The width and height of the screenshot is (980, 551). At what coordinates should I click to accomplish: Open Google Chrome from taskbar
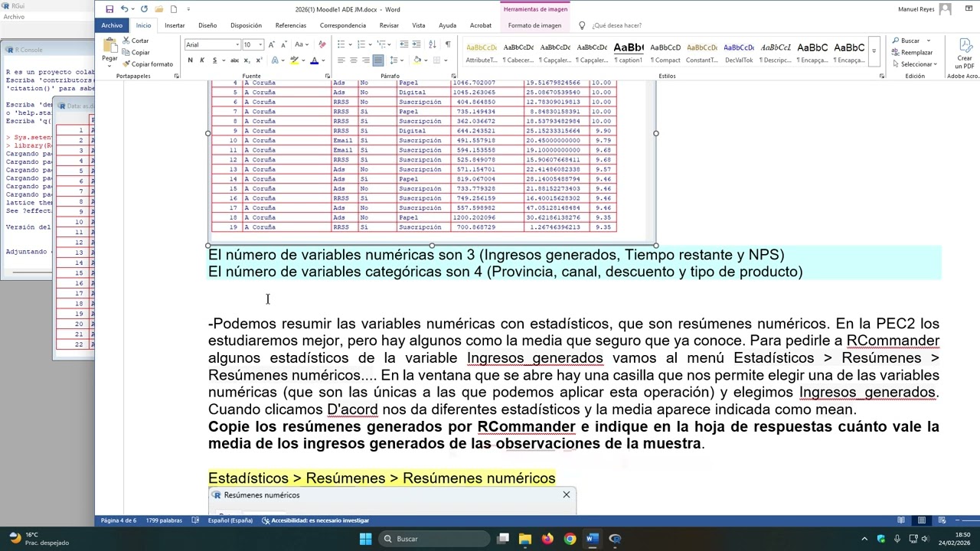570,539
